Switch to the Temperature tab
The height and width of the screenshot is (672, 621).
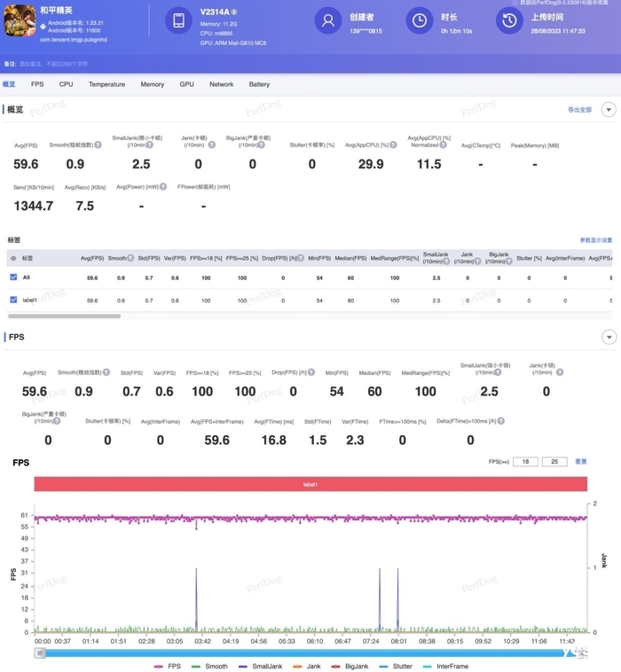coord(106,84)
